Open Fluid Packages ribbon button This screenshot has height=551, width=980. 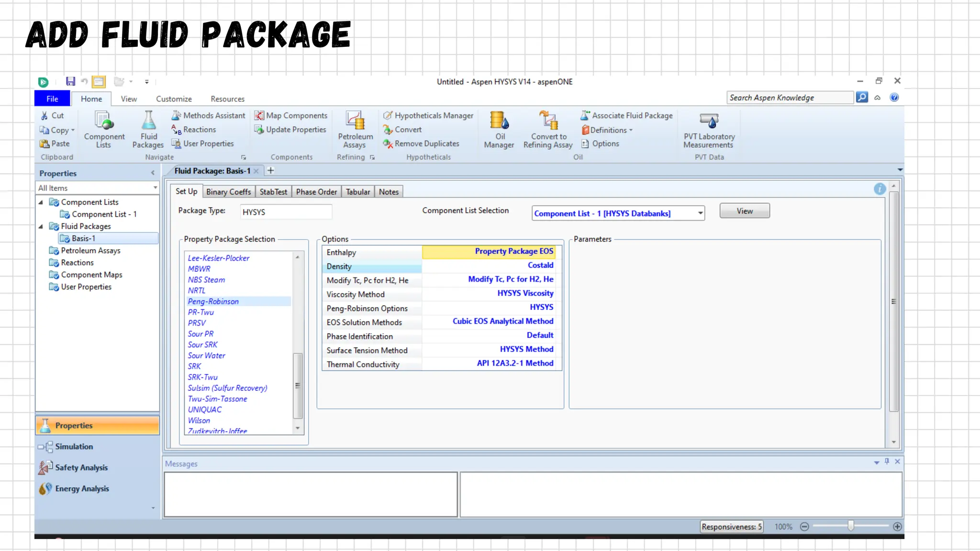coord(148,130)
